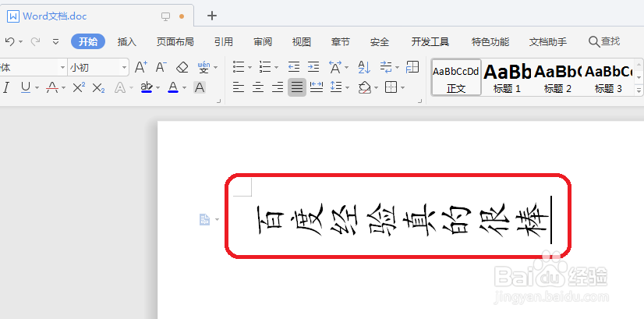Screen dimensions: 644x319
Task: Open font settings dialog launcher
Action: pyautogui.click(x=218, y=101)
